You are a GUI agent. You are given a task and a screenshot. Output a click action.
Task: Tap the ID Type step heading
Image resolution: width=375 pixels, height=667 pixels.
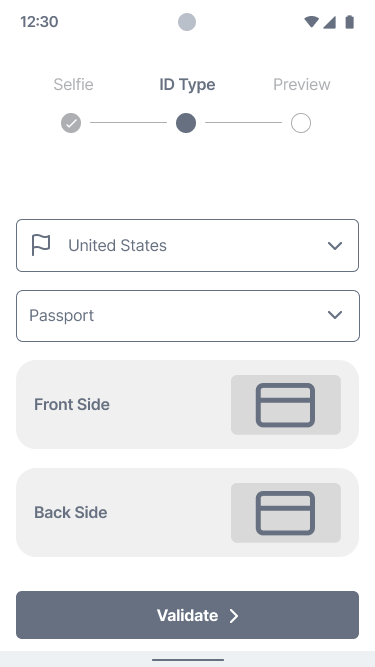(187, 85)
